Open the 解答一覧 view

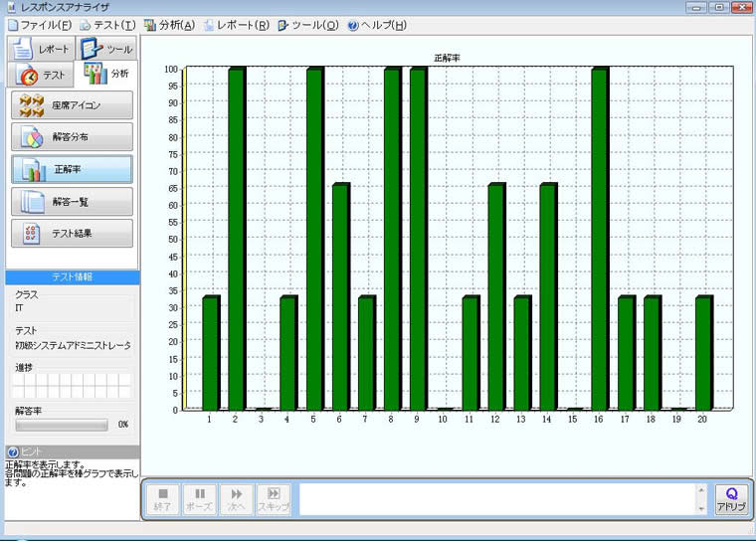coord(72,202)
